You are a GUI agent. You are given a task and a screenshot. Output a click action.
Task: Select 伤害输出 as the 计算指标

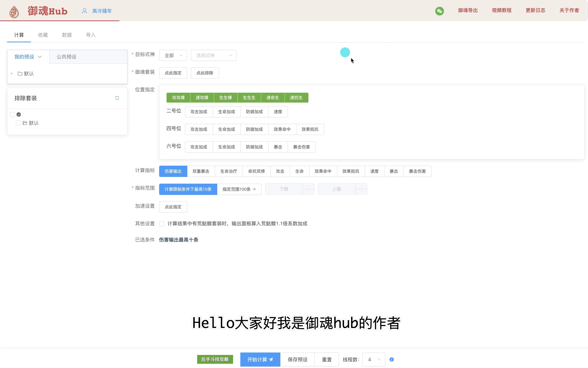coord(173,171)
